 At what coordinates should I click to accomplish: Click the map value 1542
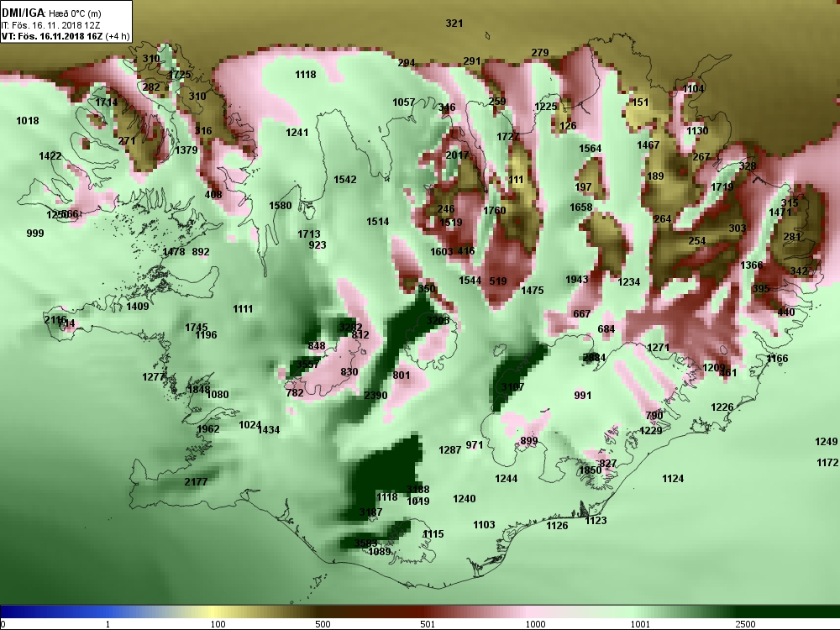coord(345,180)
